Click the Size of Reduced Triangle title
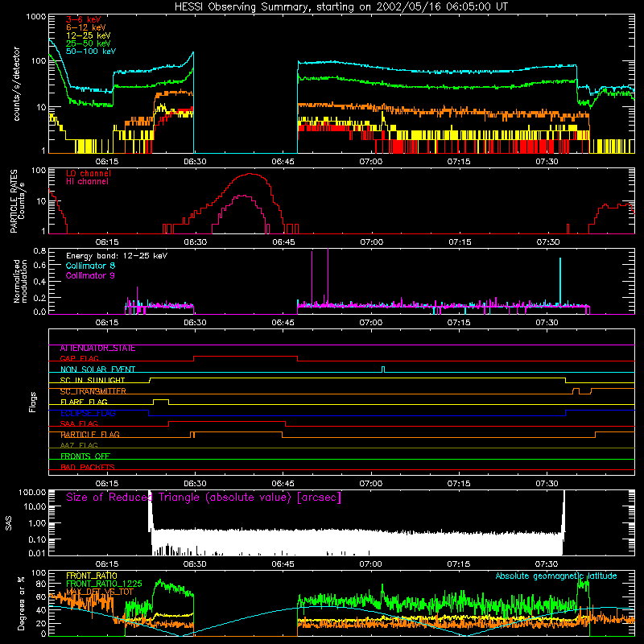Screen dimensions: 644x644 [x=204, y=497]
